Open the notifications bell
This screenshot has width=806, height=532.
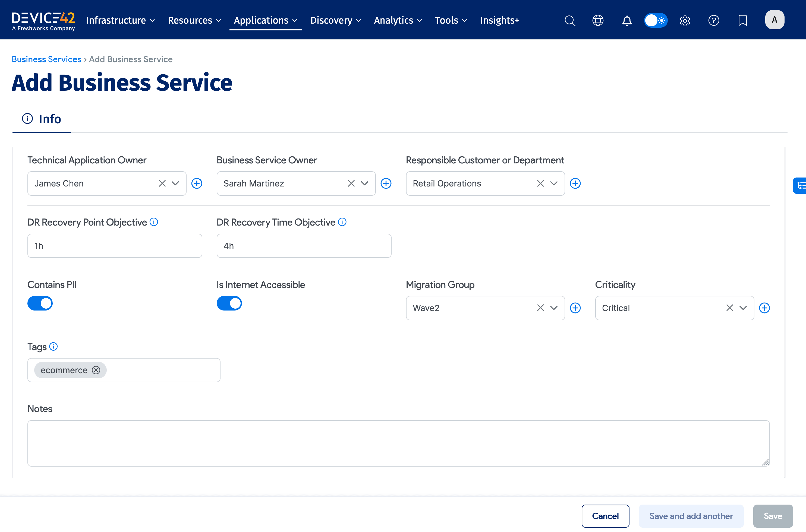[627, 20]
